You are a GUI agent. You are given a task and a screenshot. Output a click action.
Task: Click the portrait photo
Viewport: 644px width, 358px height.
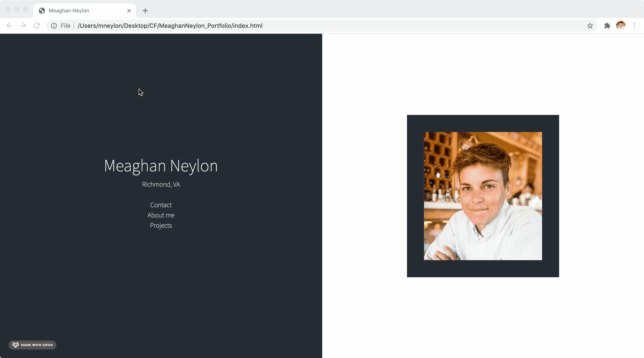483,196
